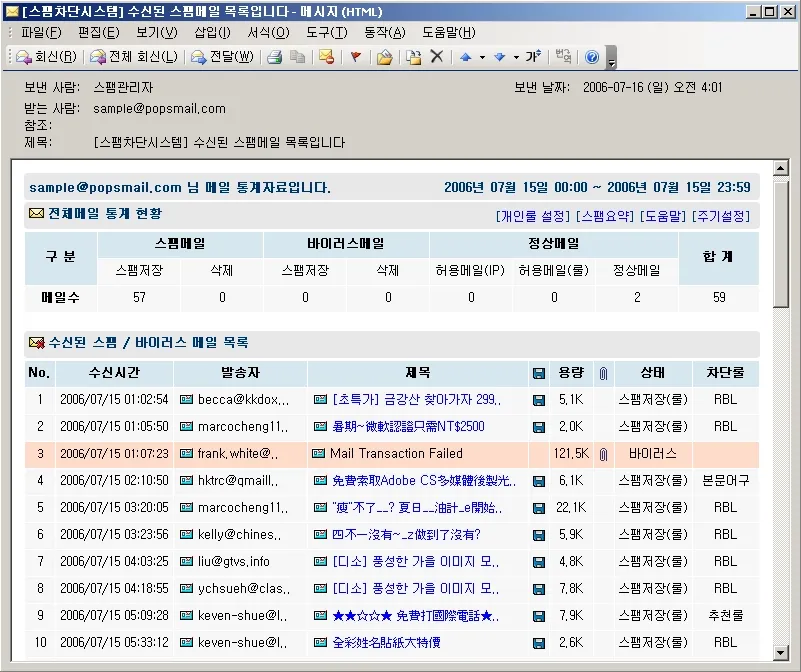Open the 동작(A) menu
This screenshot has width=801, height=672.
click(x=385, y=33)
